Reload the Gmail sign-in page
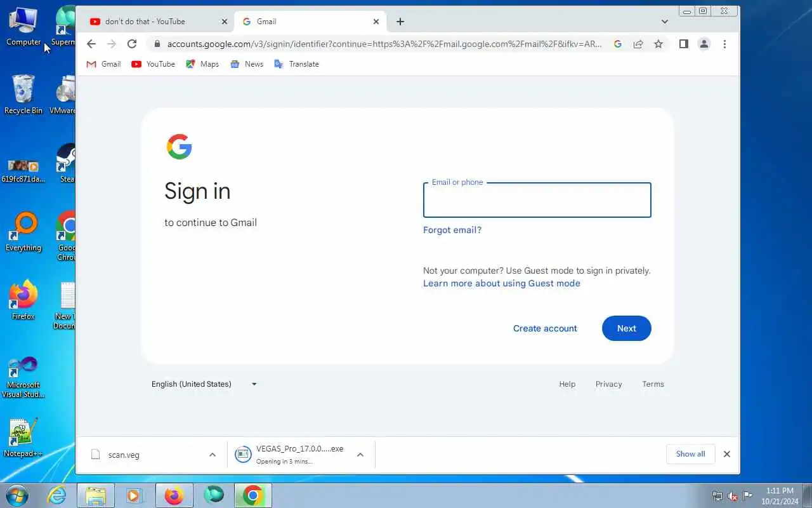The image size is (812, 508). 132,44
